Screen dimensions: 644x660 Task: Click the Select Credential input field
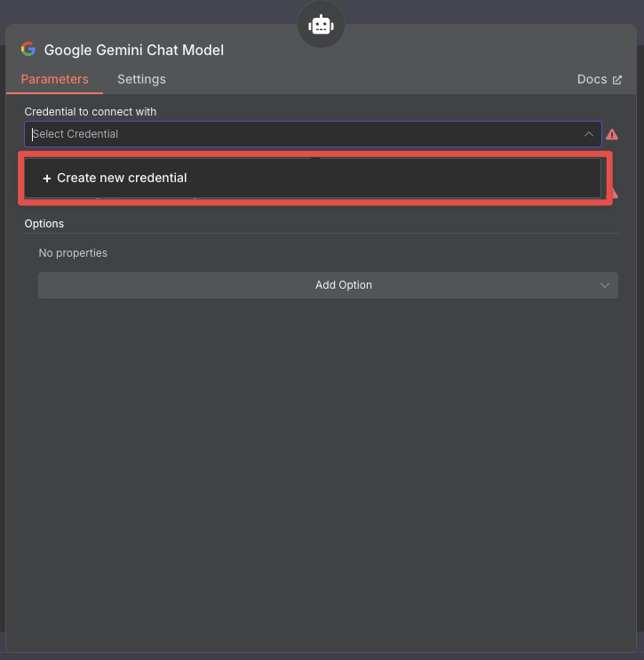pyautogui.click(x=313, y=134)
